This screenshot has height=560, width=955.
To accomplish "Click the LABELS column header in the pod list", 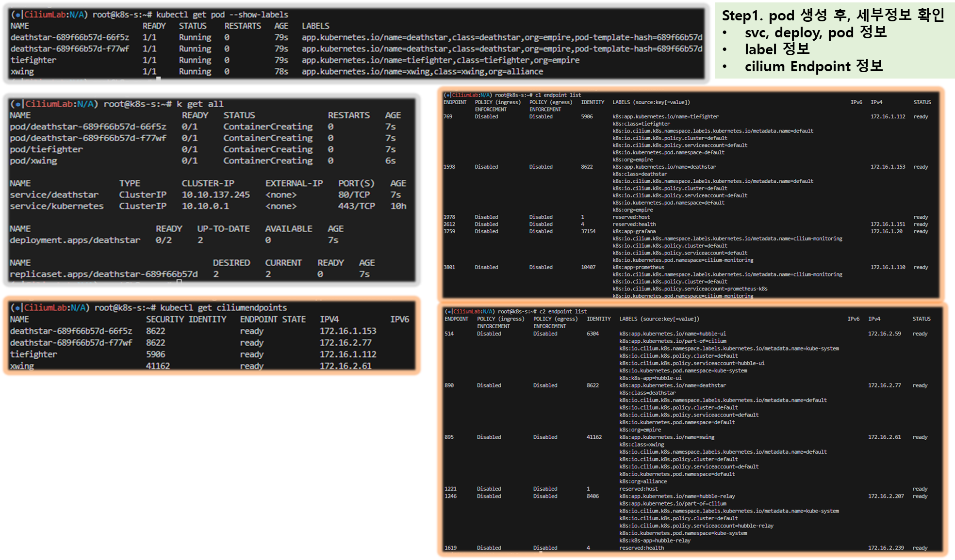I will (x=315, y=26).
